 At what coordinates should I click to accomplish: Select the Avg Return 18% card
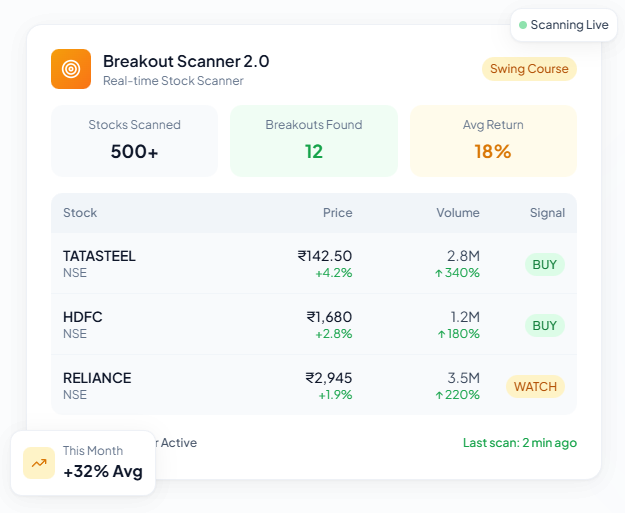pyautogui.click(x=493, y=141)
